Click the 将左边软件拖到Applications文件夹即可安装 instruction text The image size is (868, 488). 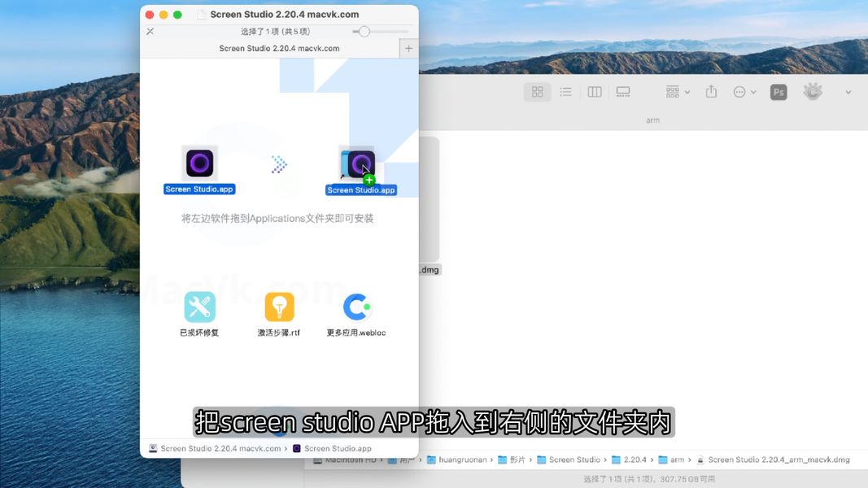[x=277, y=219]
